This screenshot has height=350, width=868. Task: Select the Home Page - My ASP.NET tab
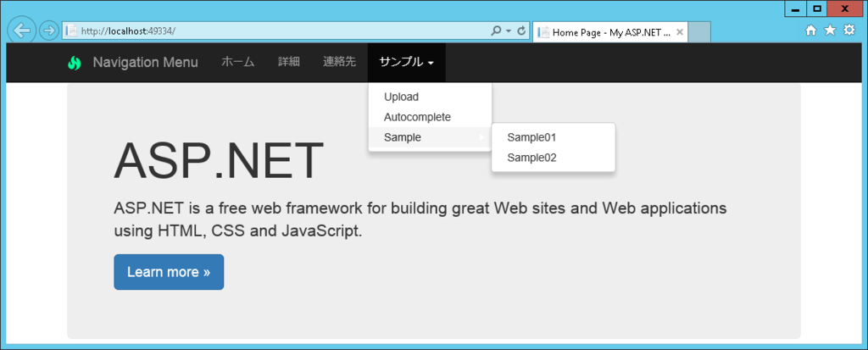pos(610,32)
